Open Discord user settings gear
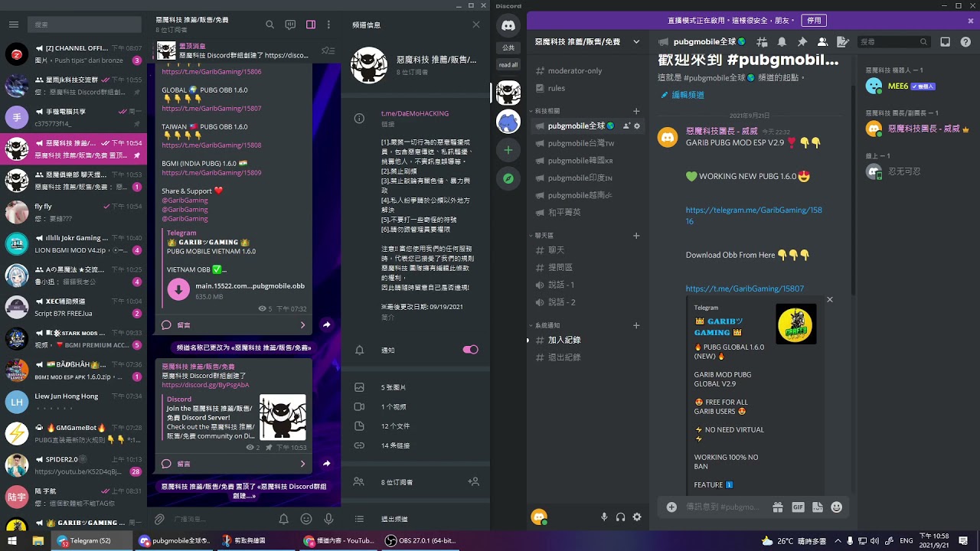This screenshot has width=980, height=551. coord(637,517)
